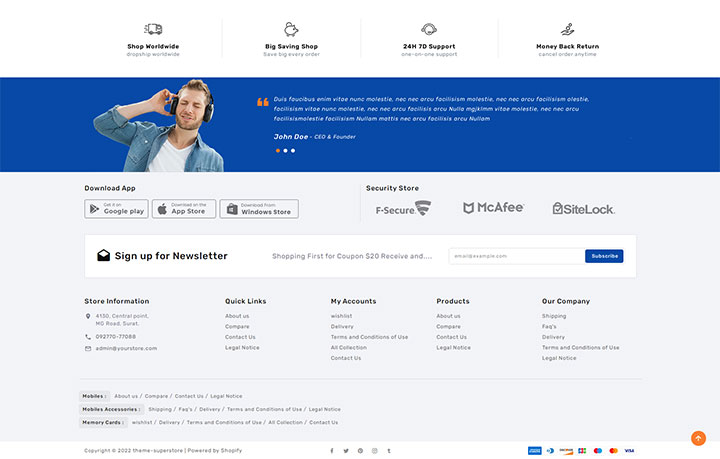Open Compare under Products column
Image resolution: width=720 pixels, height=459 pixels.
[x=448, y=327]
